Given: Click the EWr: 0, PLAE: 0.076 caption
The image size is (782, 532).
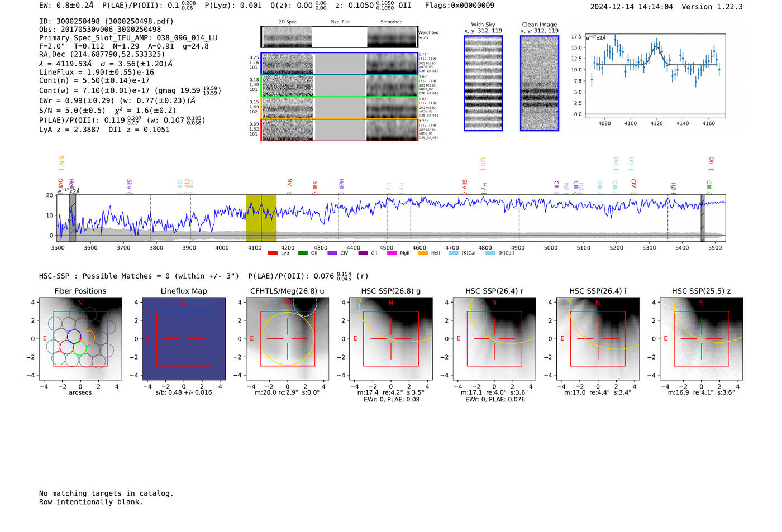Looking at the screenshot, I should click(x=494, y=400).
